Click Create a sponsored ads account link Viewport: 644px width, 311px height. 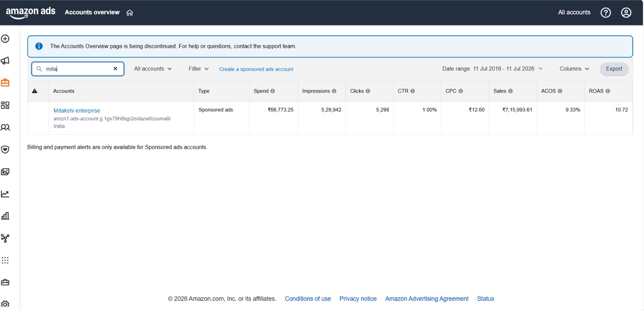[256, 69]
